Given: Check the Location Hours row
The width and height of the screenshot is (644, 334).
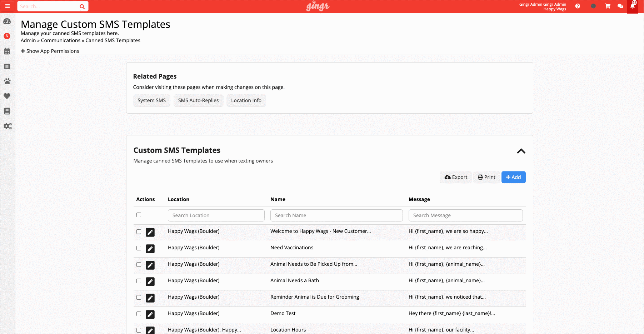Looking at the screenshot, I should click(139, 330).
